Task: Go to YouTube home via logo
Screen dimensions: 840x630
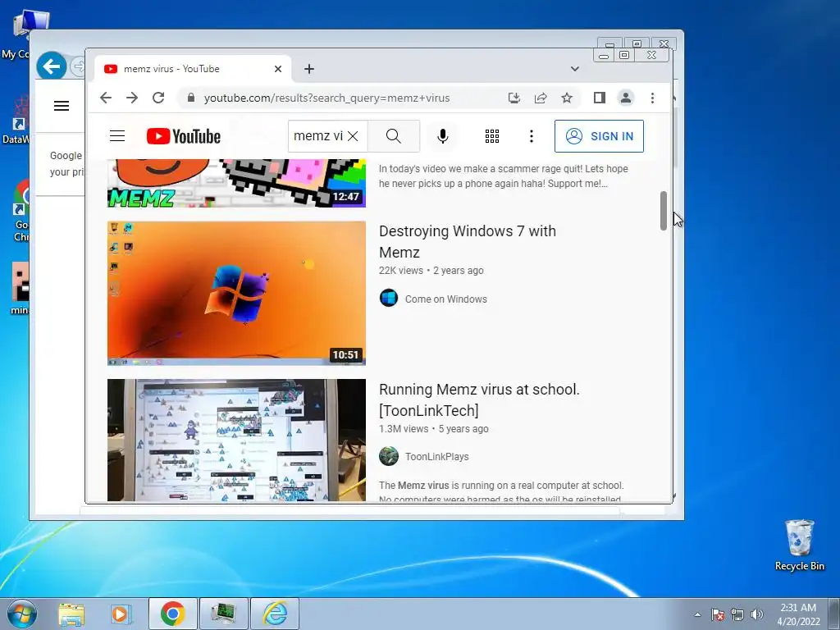Action: tap(184, 136)
